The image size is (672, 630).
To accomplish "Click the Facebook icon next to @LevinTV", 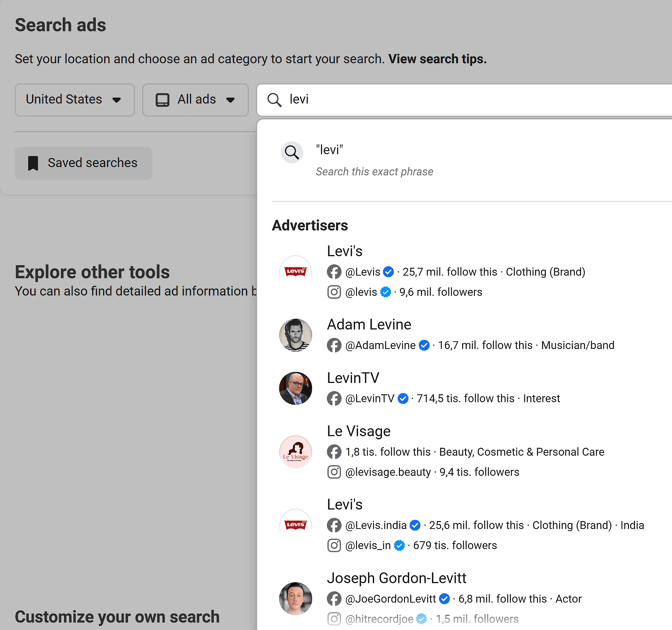I will [x=334, y=399].
